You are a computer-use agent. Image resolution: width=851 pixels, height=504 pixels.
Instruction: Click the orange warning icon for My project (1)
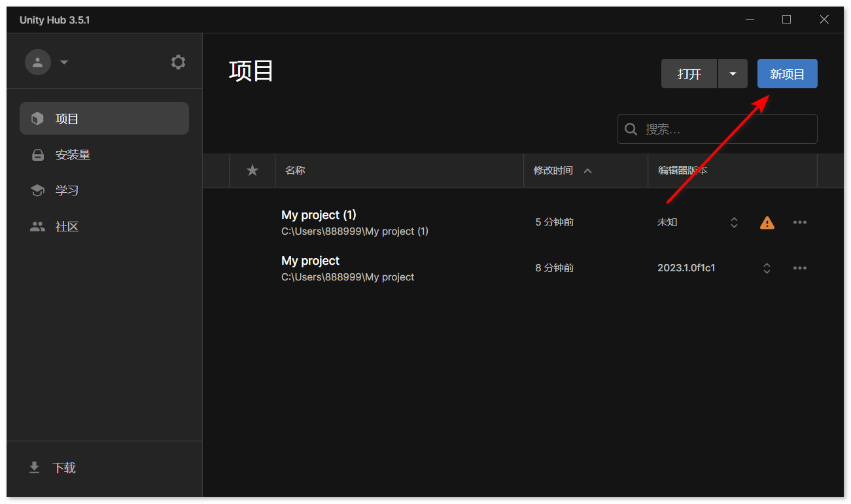click(767, 223)
